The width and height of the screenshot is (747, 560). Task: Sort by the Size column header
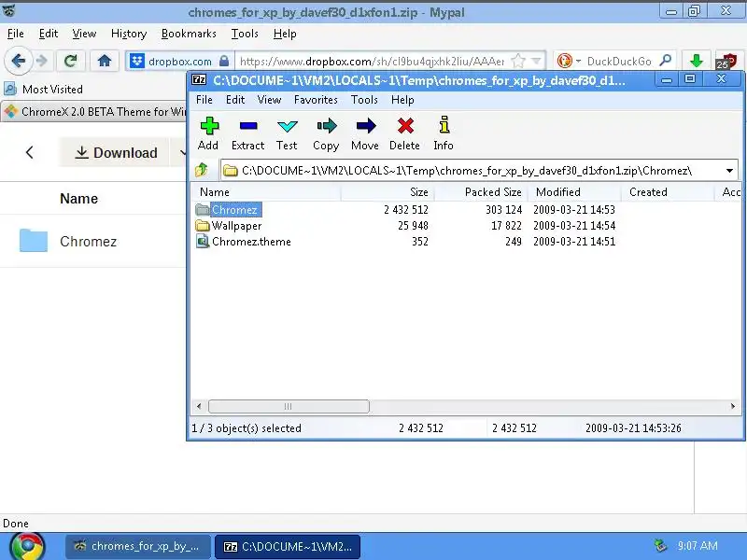[387, 192]
